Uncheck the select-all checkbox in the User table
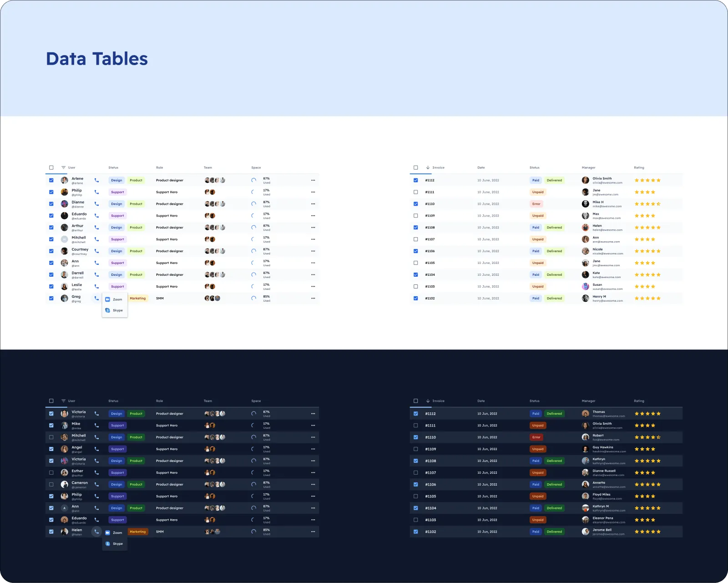The height and width of the screenshot is (583, 728). click(51, 167)
